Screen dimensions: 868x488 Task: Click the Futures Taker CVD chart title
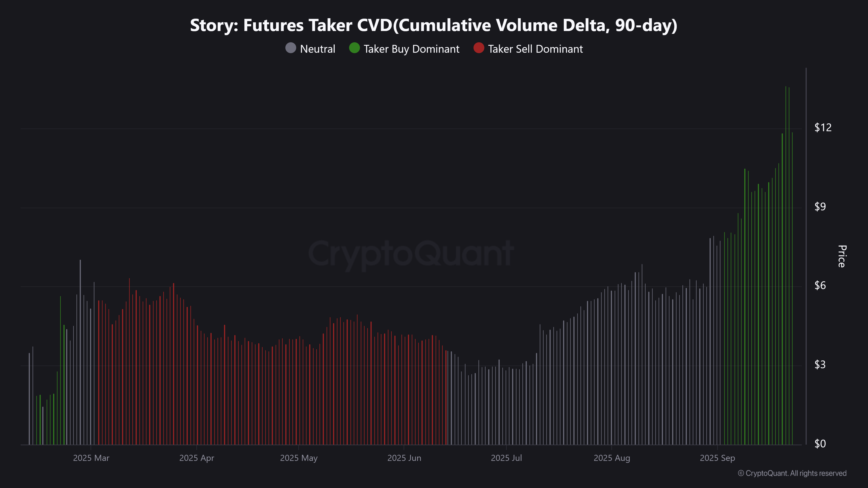tap(434, 25)
